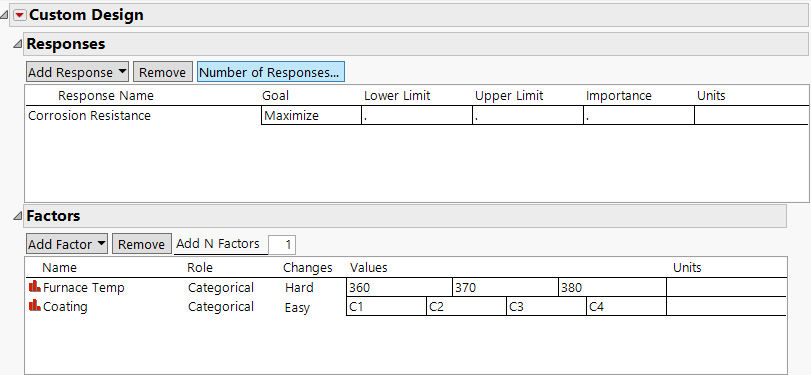The height and width of the screenshot is (375, 811).
Task: Click the Hard changes setting for Furnace Temp
Action: 299,288
